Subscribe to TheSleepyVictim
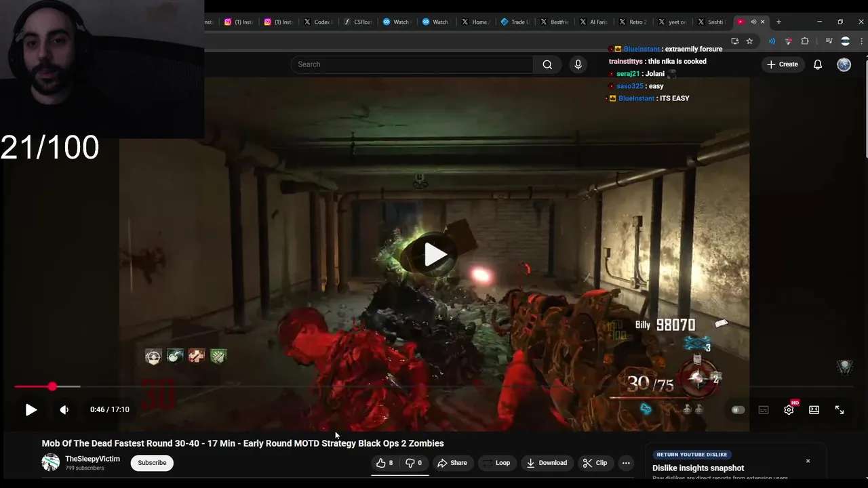 pyautogui.click(x=152, y=463)
